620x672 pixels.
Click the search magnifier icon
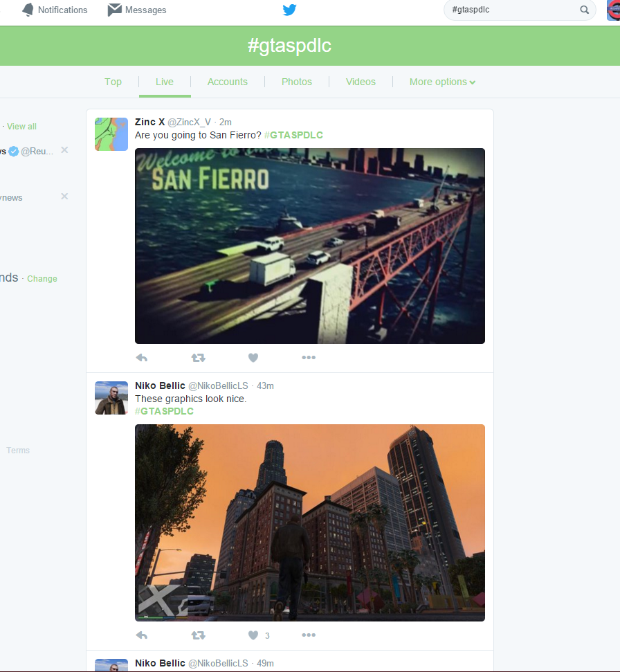pos(585,10)
